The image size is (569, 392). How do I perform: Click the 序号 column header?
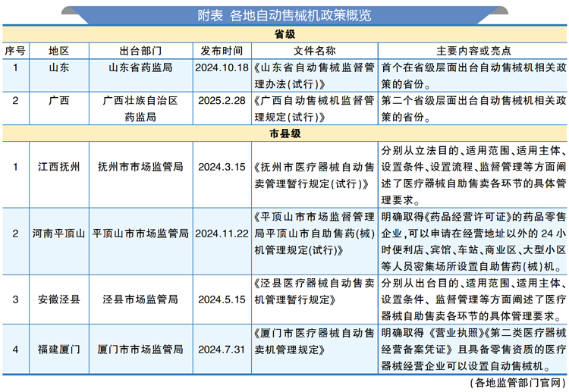pos(15,51)
